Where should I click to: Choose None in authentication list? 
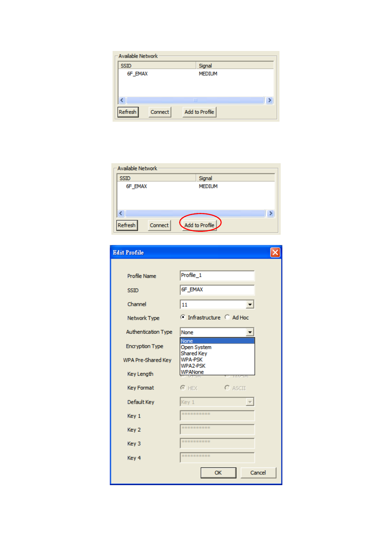217,341
